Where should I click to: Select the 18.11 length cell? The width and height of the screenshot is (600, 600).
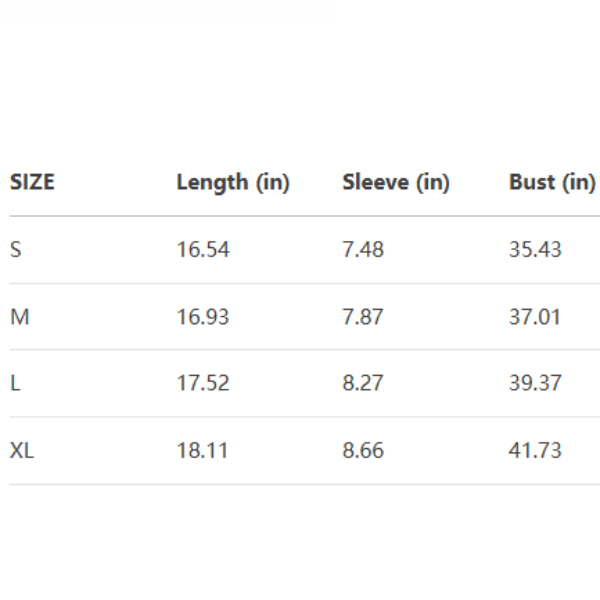tap(203, 451)
